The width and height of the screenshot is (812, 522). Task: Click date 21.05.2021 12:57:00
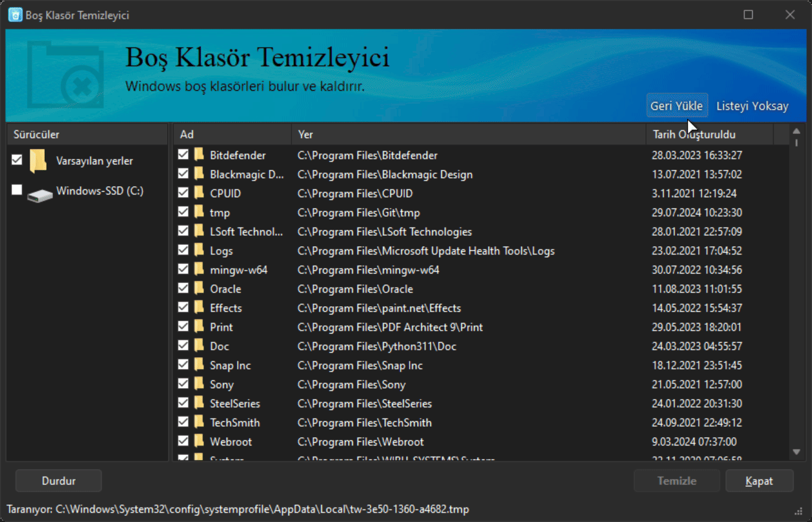(x=697, y=384)
